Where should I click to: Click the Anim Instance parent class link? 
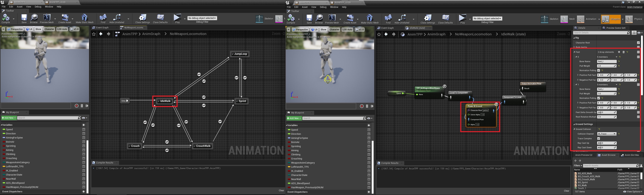pyautogui.click(x=634, y=7)
